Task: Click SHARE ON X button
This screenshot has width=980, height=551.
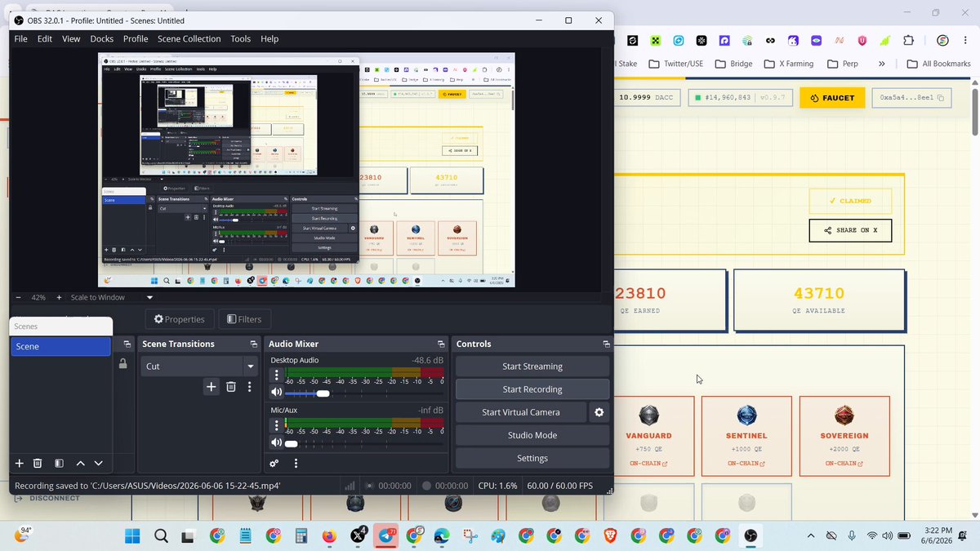Action: [x=850, y=230]
